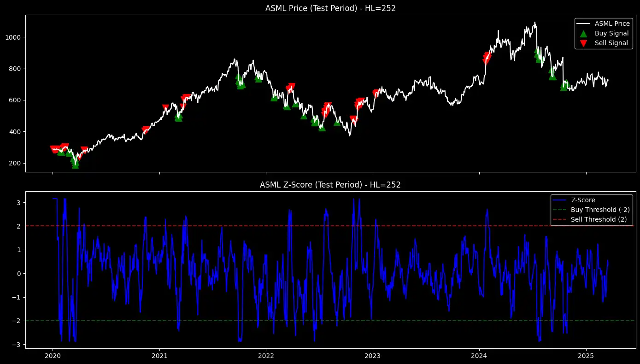The height and width of the screenshot is (364, 640).
Task: Click the x-axis label "2022"
Action: tap(266, 356)
